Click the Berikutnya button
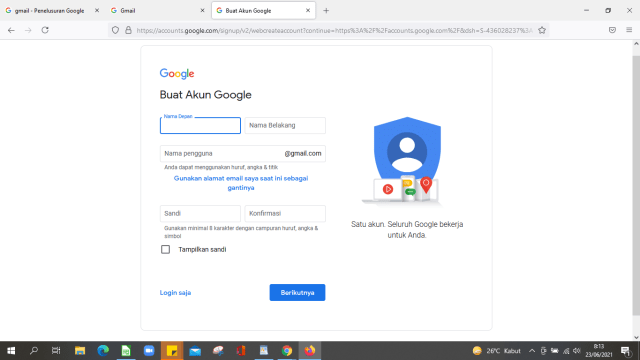640x360 pixels. 297,293
